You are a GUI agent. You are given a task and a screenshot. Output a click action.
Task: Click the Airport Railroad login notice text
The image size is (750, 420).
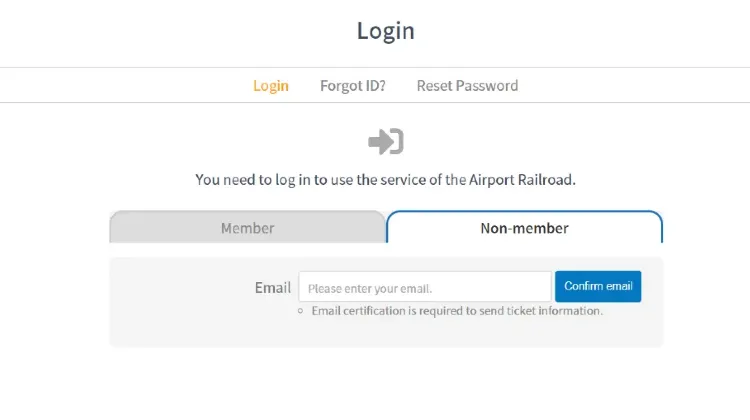pyautogui.click(x=385, y=181)
